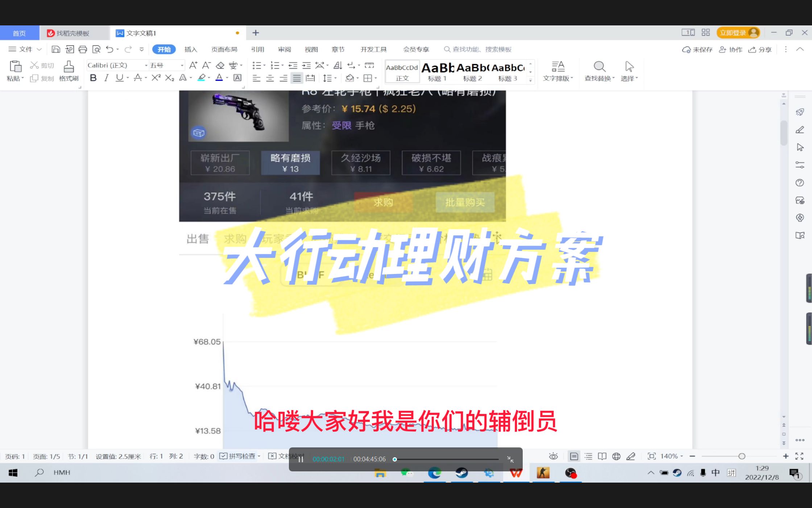This screenshot has height=508, width=812.
Task: Toggle character border A box
Action: (x=237, y=78)
